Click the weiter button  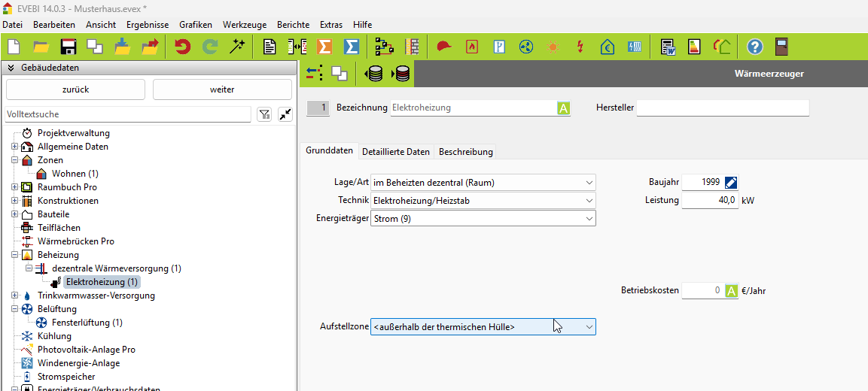click(222, 89)
